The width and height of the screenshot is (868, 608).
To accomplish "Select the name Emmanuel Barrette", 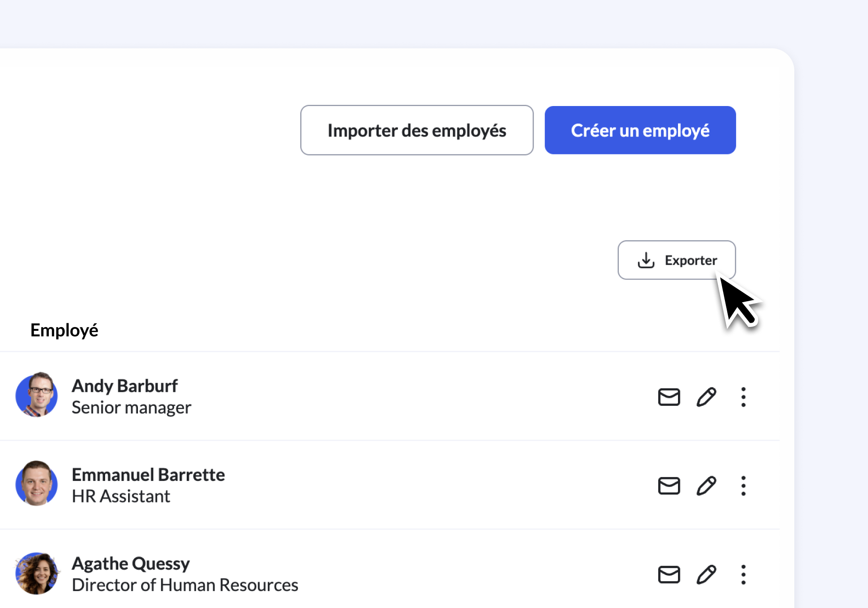I will (x=148, y=474).
